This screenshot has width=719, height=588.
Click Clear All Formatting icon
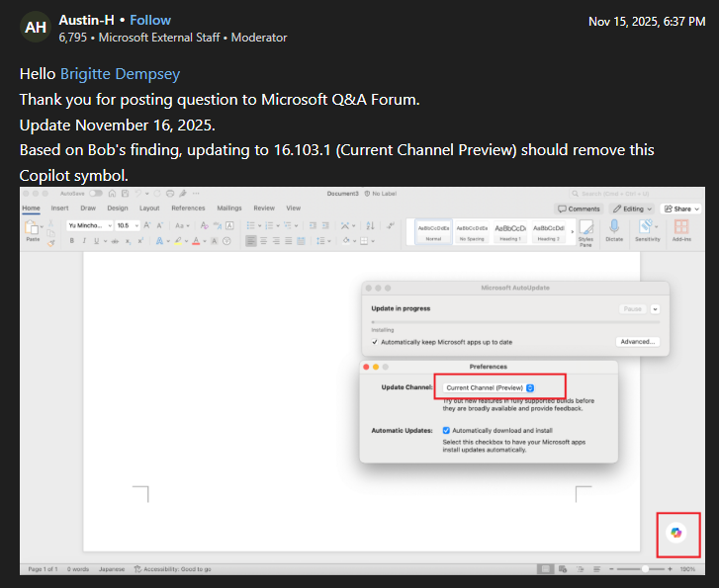(x=205, y=225)
